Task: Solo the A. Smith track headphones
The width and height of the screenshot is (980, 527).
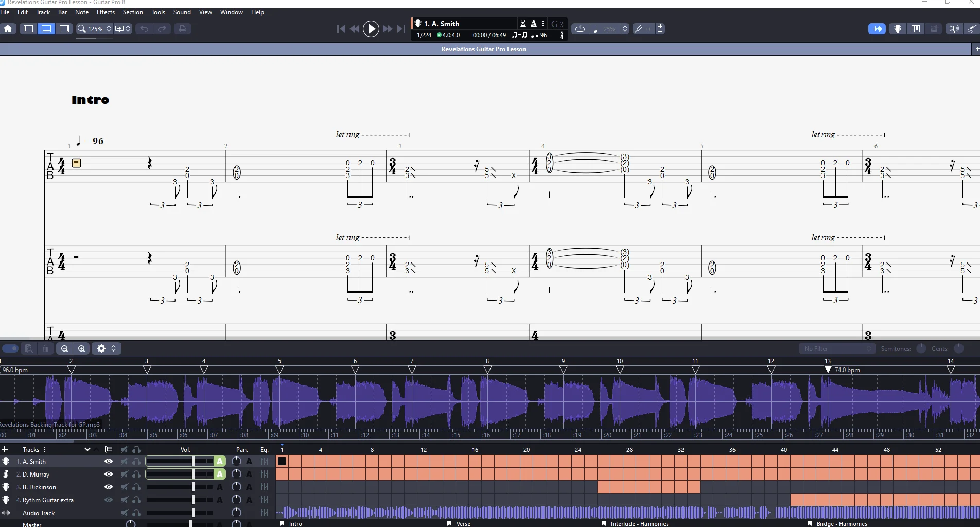Action: pos(136,461)
